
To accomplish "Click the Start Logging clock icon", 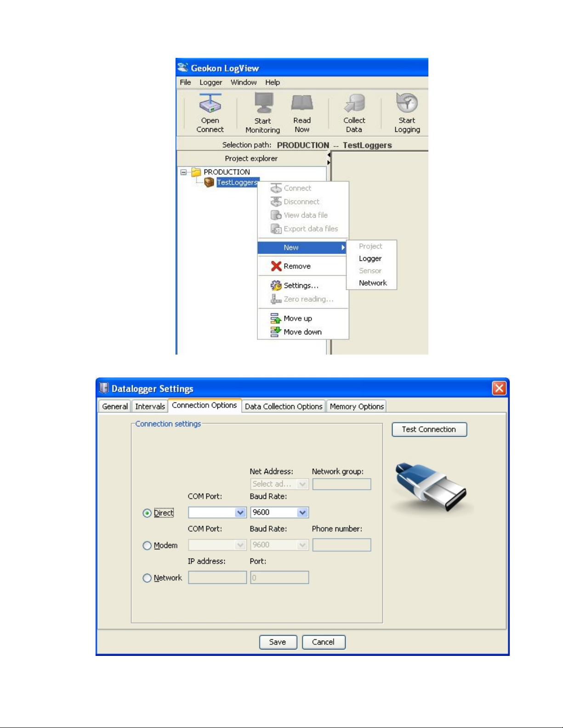I will (407, 102).
